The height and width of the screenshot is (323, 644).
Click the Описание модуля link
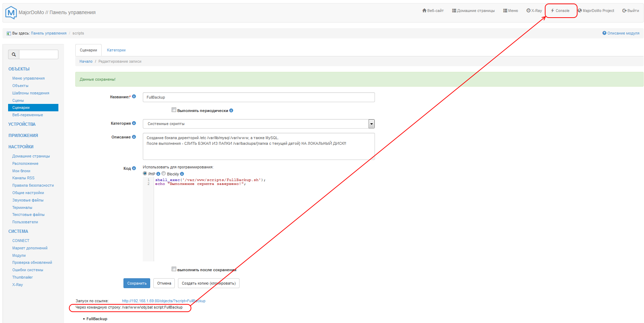pos(623,33)
